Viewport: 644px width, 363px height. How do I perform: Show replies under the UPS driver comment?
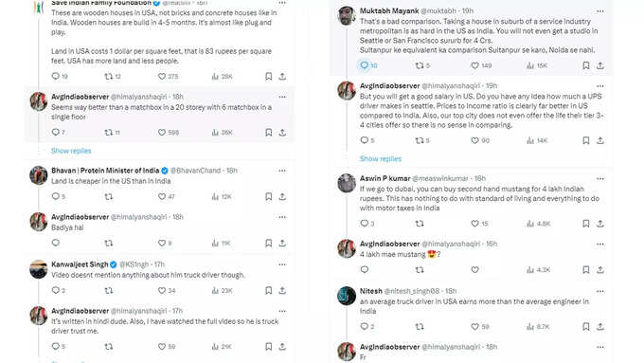click(x=381, y=158)
